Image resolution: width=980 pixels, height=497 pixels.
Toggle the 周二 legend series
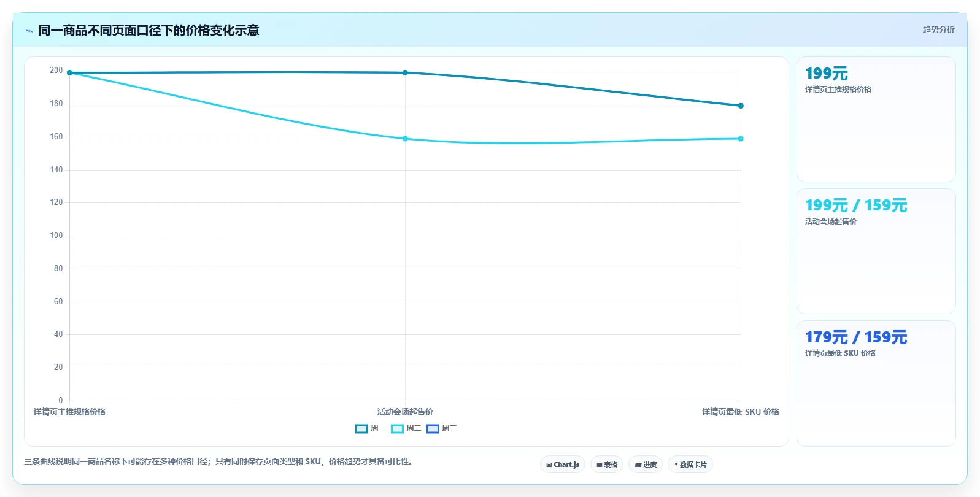click(406, 428)
